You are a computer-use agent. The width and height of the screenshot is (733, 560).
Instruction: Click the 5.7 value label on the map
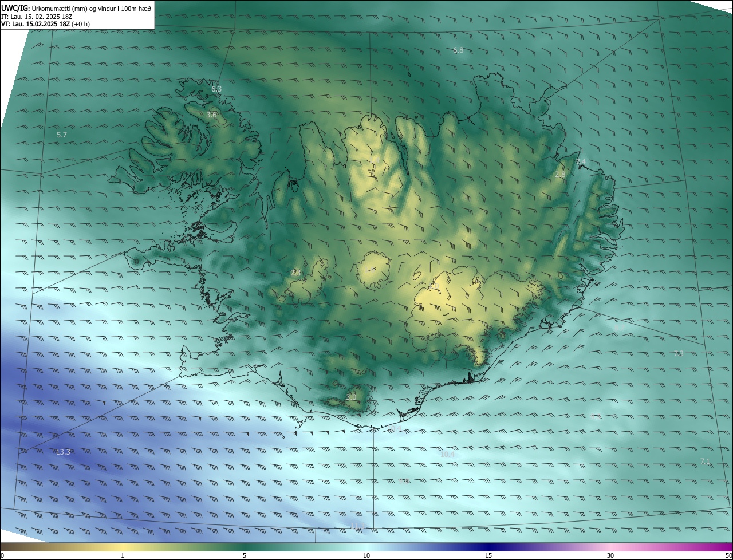62,135
